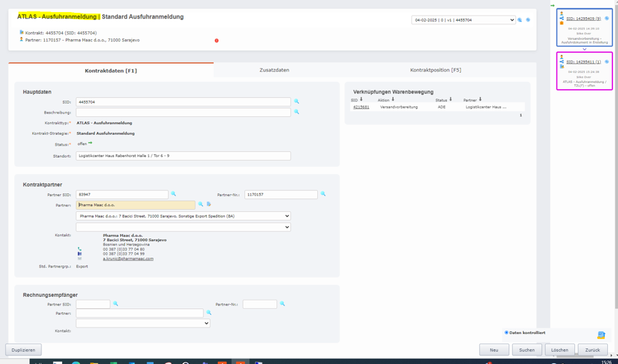Viewport: 618px width, 364px height.
Task: Click the red warning icon in header
Action: tap(216, 41)
